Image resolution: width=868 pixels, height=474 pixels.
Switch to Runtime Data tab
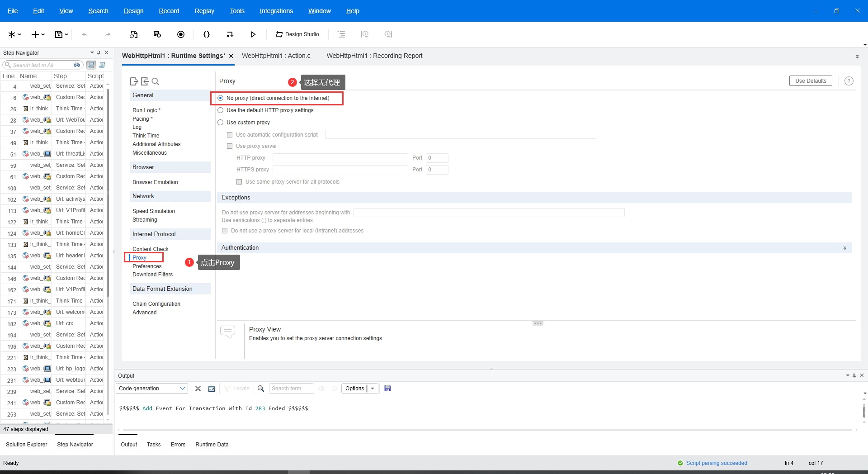click(x=212, y=445)
